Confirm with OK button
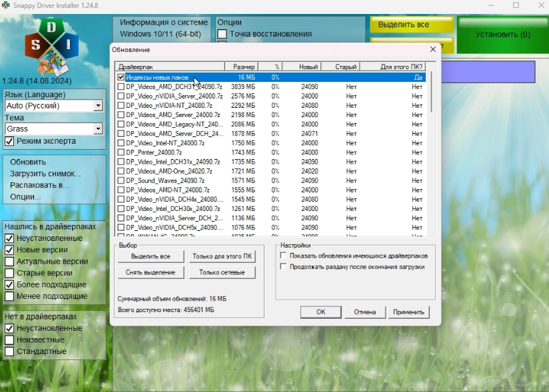549x392 pixels. point(321,311)
